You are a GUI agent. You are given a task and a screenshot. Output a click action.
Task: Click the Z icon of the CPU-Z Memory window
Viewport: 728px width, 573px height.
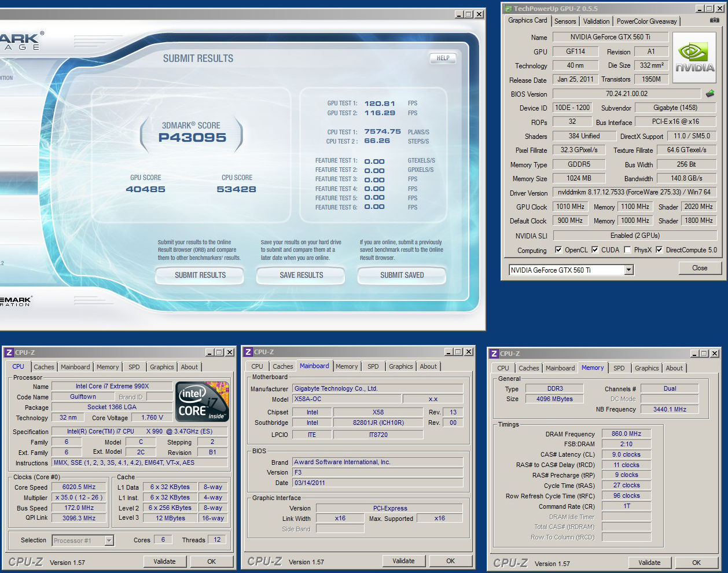point(494,354)
